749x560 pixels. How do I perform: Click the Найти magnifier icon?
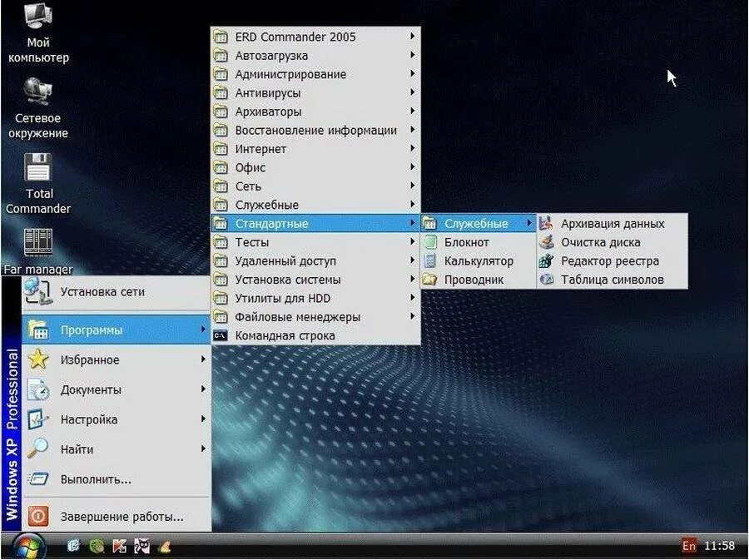tap(37, 448)
